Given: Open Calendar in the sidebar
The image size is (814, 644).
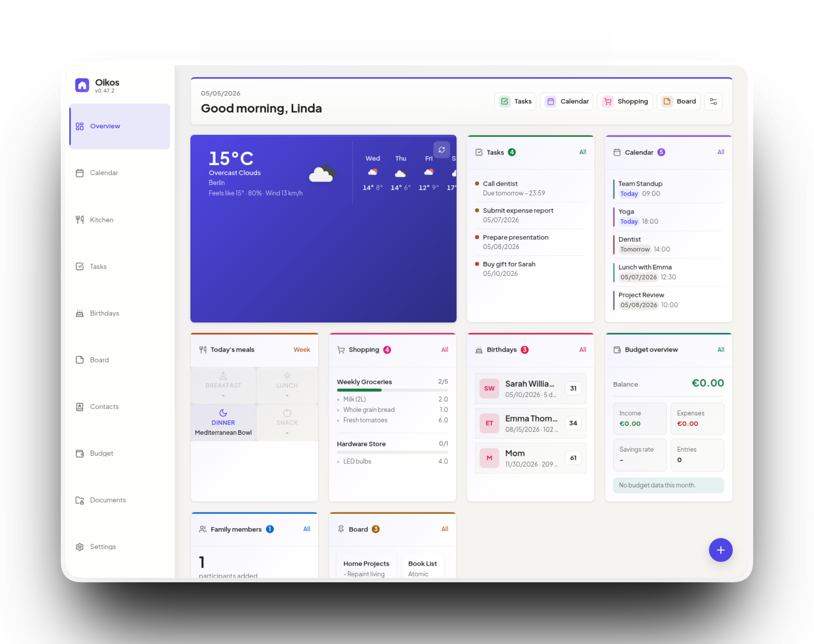Looking at the screenshot, I should [120, 173].
